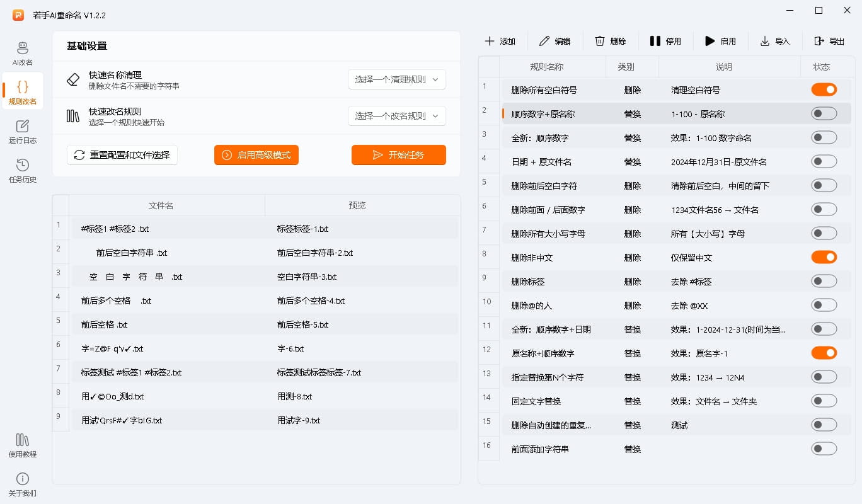Click the 开始任务 button

[399, 155]
